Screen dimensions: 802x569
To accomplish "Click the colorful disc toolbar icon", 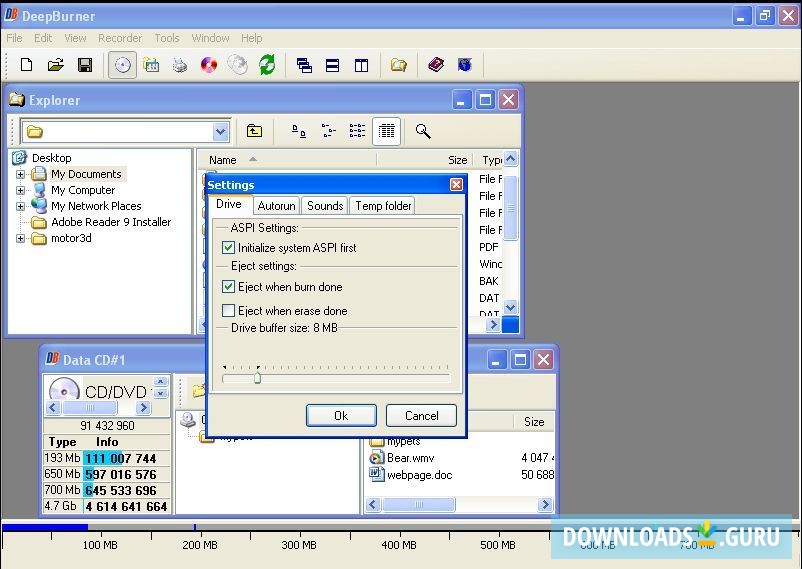I will pos(209,65).
